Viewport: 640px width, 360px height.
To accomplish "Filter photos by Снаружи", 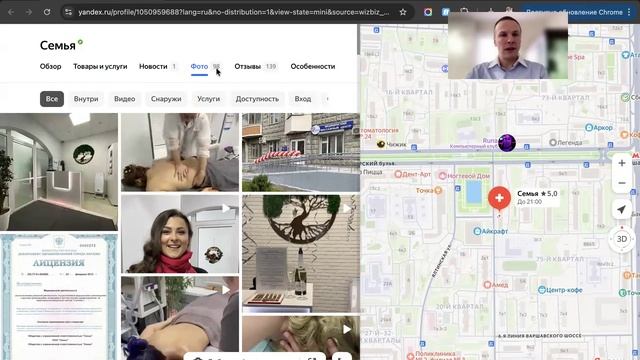I will point(166,99).
